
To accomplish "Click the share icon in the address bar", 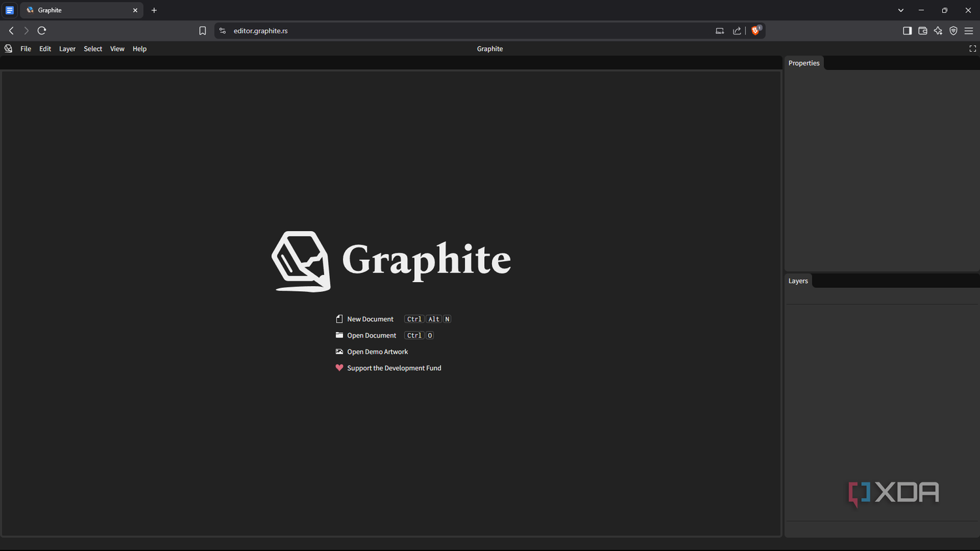I will pos(737,31).
